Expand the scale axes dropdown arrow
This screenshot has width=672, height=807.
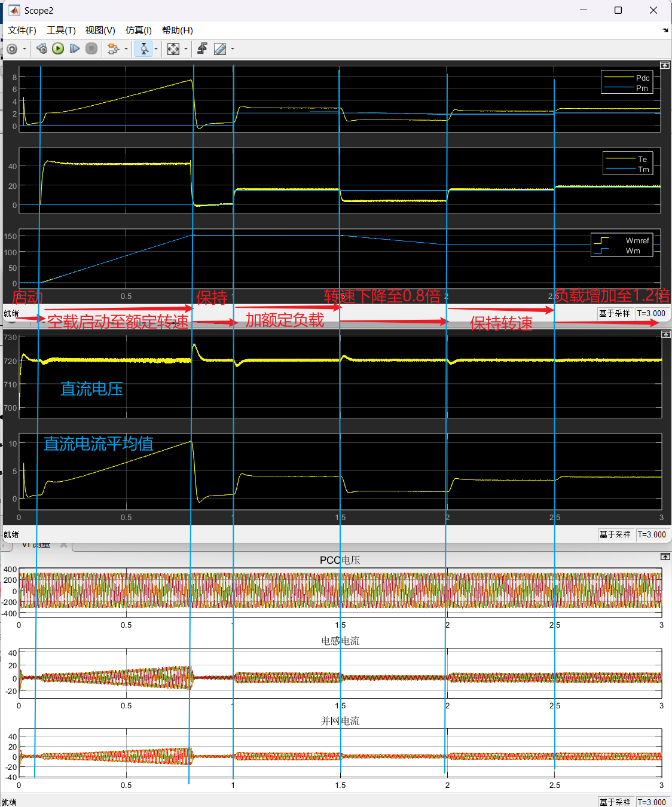point(186,49)
